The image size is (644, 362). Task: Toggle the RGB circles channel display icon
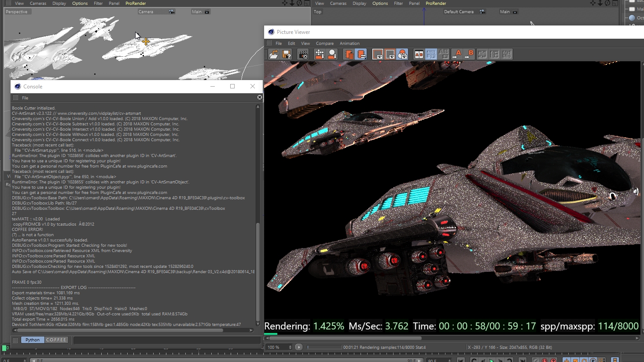pyautogui.click(x=402, y=54)
